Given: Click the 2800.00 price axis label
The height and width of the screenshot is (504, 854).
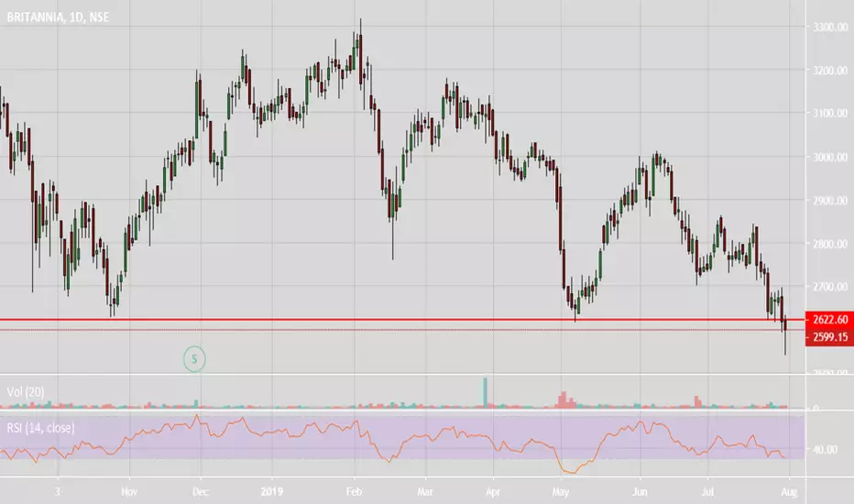Looking at the screenshot, I should 830,244.
